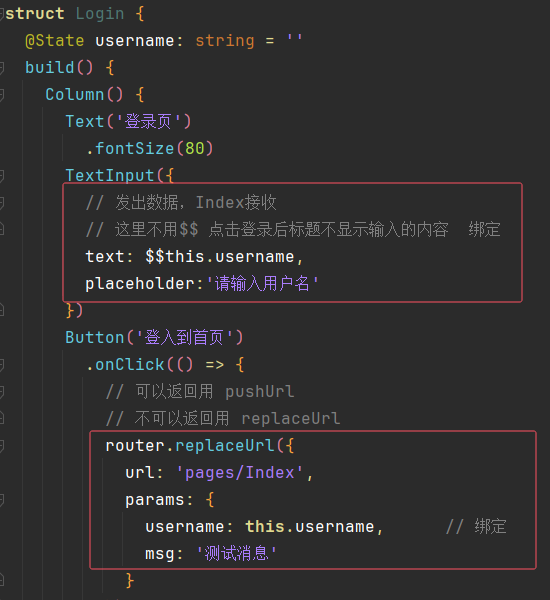The image size is (550, 600).
Task: Place cursor on $$this.username binding
Action: [x=220, y=257]
